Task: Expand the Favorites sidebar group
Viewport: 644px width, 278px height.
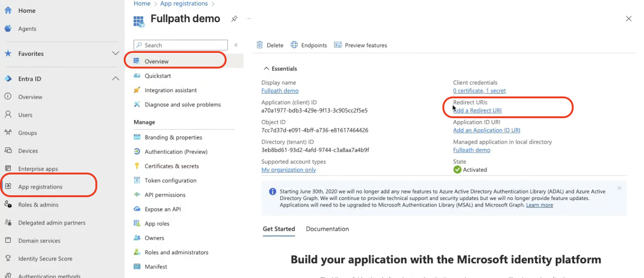Action: point(115,53)
